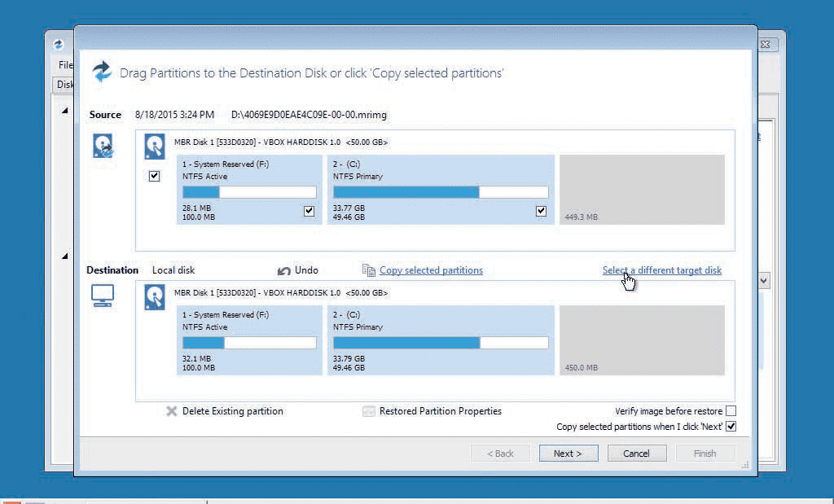Select the Destination 450.0 MB unallocated space
Image resolution: width=834 pixels, height=504 pixels.
click(x=642, y=340)
